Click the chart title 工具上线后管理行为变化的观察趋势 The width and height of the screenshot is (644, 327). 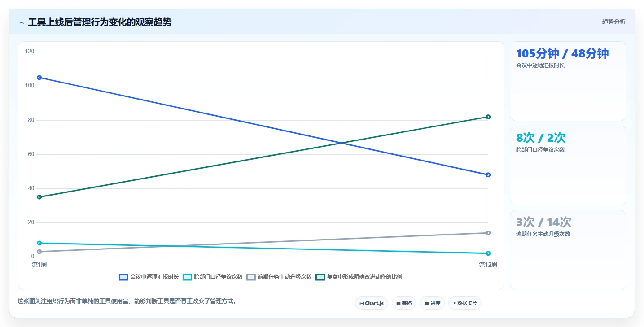(x=100, y=22)
